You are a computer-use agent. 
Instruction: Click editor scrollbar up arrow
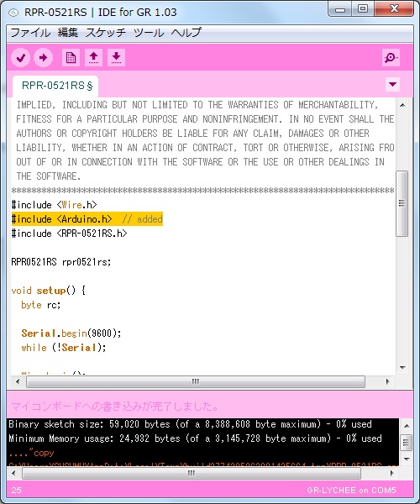[402, 105]
